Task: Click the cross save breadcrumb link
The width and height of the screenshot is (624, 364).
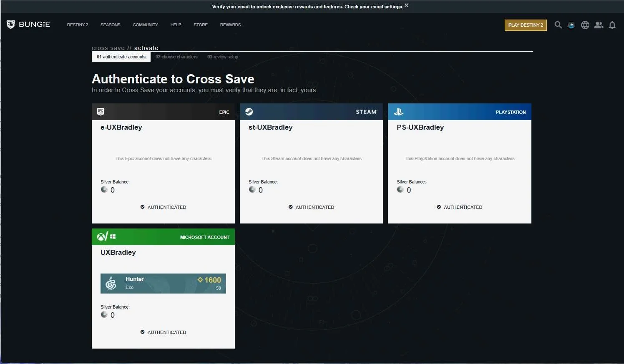Action: coord(108,48)
